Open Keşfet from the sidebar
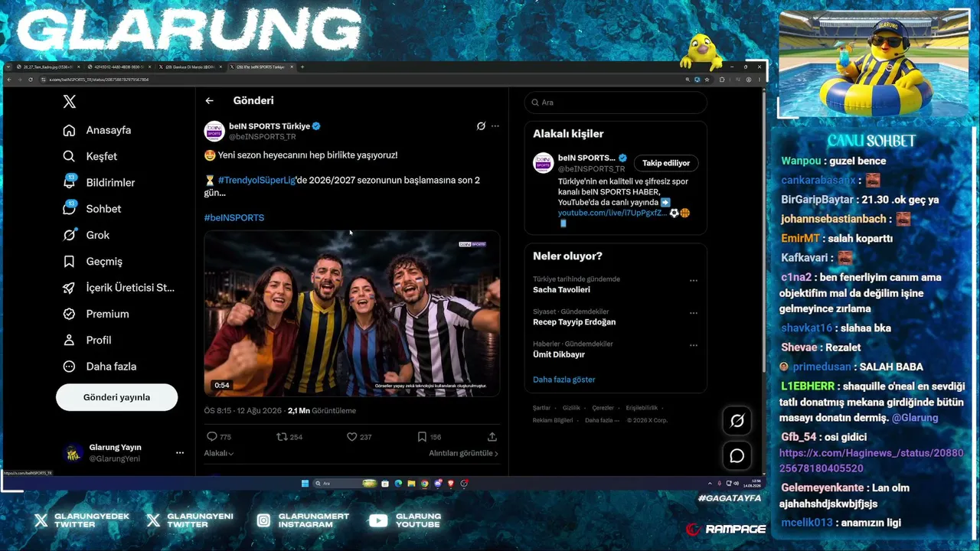 click(90, 156)
